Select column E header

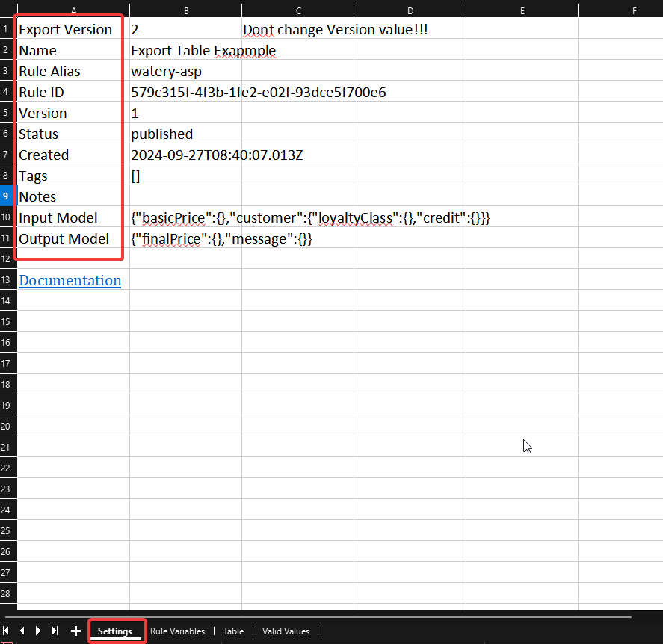pyautogui.click(x=522, y=10)
